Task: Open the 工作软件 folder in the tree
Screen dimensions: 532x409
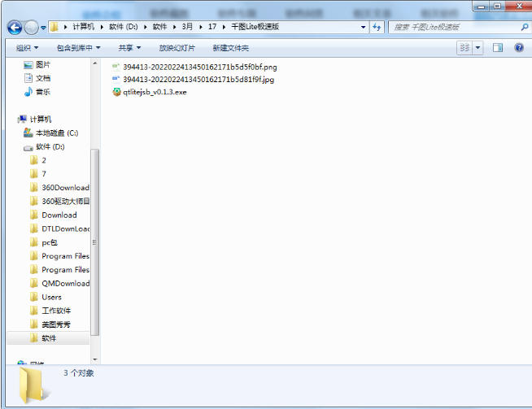Action: [56, 311]
